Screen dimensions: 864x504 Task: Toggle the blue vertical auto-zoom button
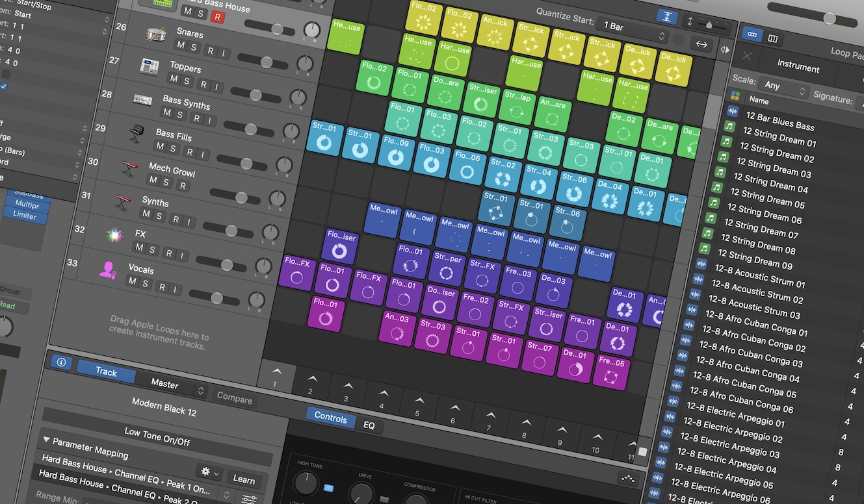666,16
